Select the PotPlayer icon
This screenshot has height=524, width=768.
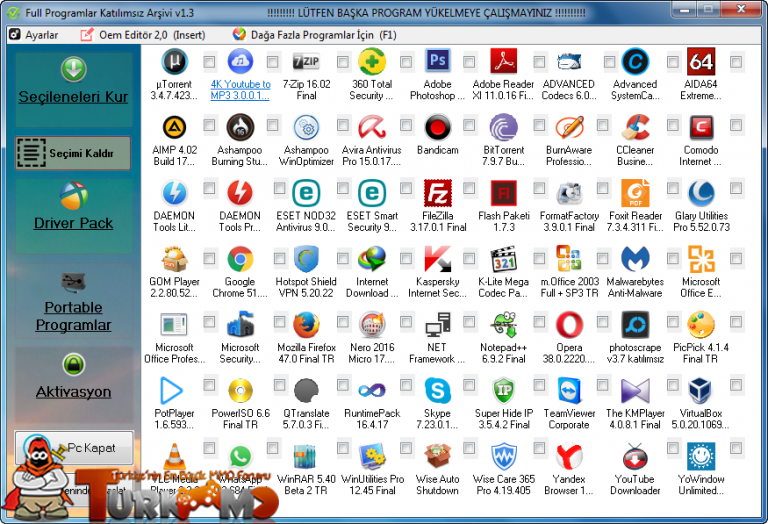(x=171, y=390)
